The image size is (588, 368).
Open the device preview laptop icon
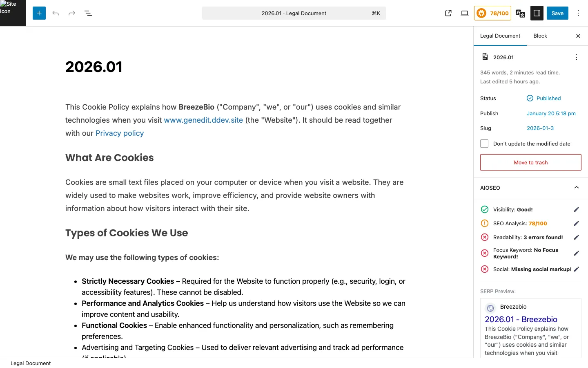[465, 13]
